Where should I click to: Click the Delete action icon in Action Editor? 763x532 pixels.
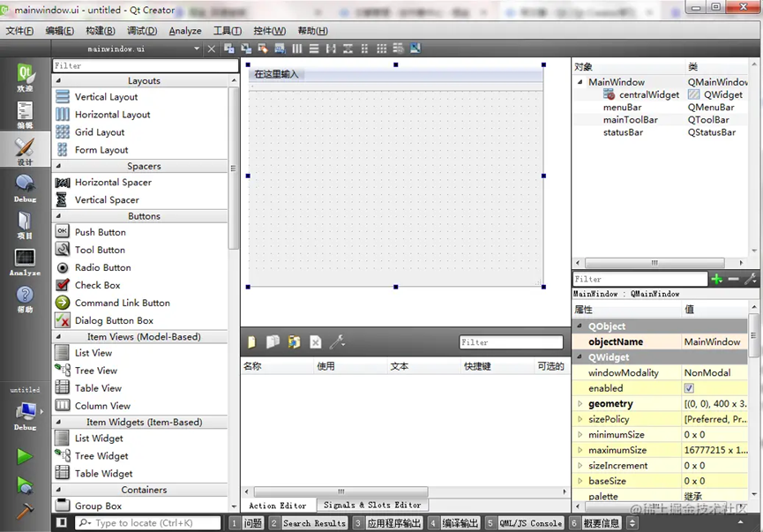pos(315,342)
